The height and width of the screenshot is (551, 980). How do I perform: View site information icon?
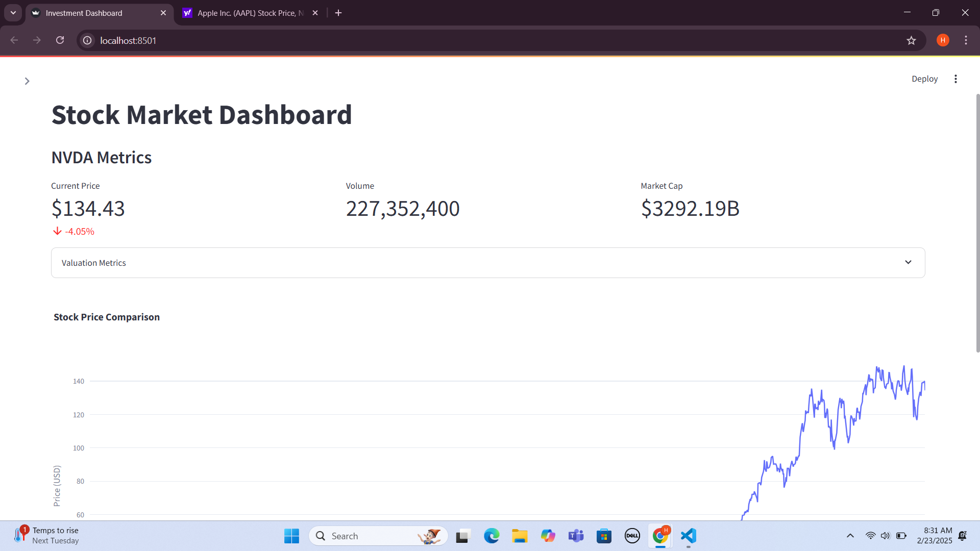[87, 40]
